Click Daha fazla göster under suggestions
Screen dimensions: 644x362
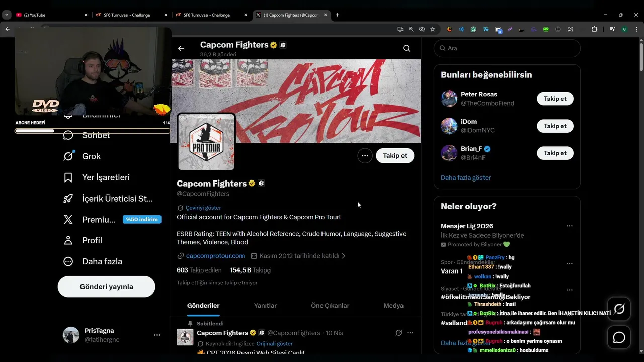pos(465,178)
